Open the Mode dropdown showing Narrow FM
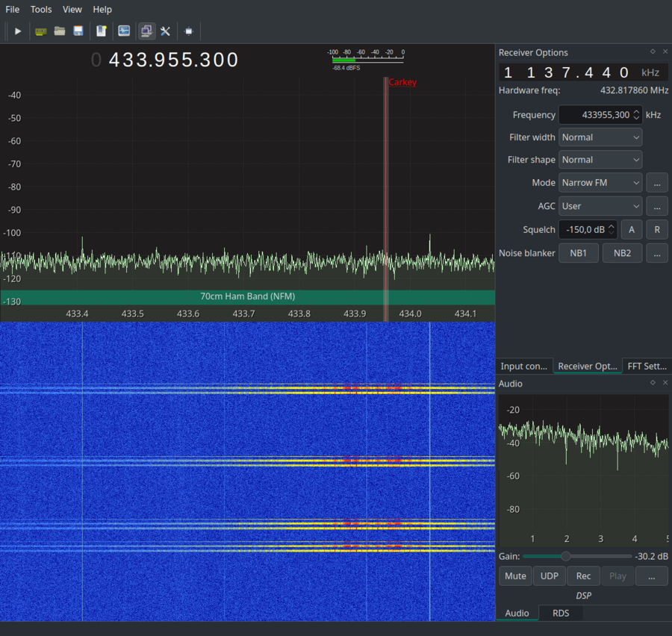 tap(600, 183)
